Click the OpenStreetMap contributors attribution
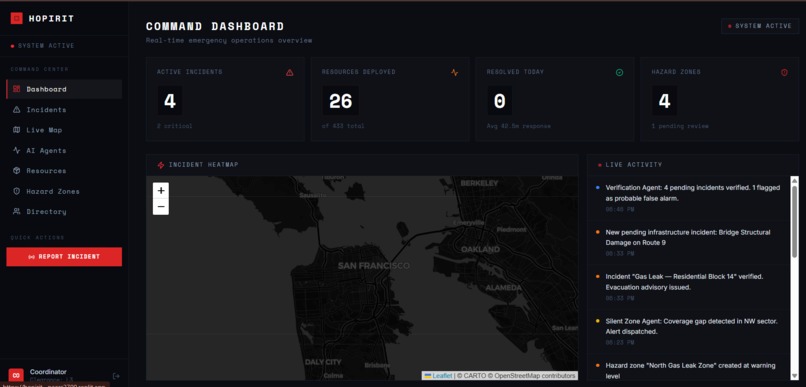 click(535, 376)
